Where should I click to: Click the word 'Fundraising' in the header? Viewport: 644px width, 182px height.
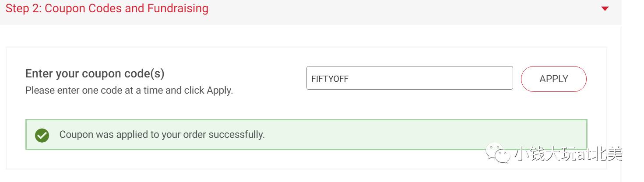tap(178, 8)
